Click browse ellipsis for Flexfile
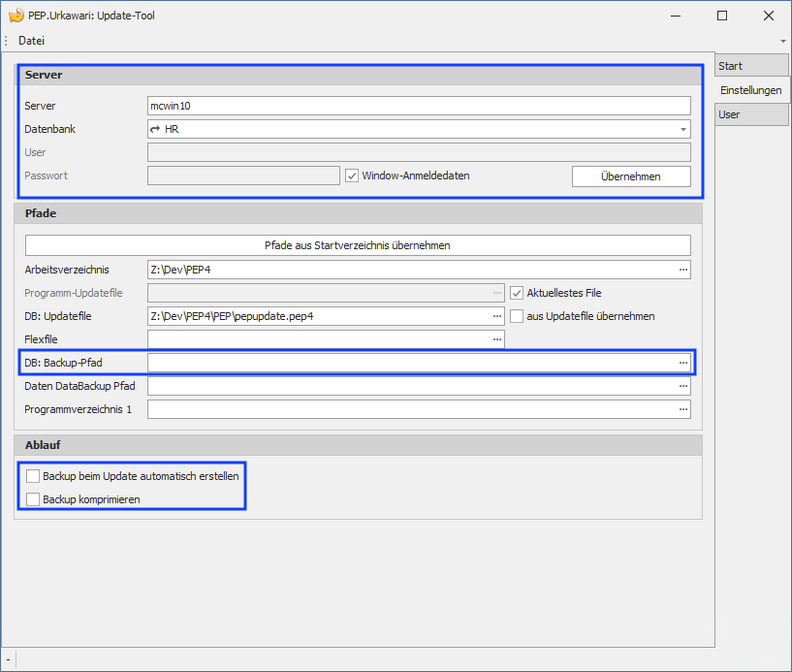Image resolution: width=792 pixels, height=672 pixels. [497, 339]
